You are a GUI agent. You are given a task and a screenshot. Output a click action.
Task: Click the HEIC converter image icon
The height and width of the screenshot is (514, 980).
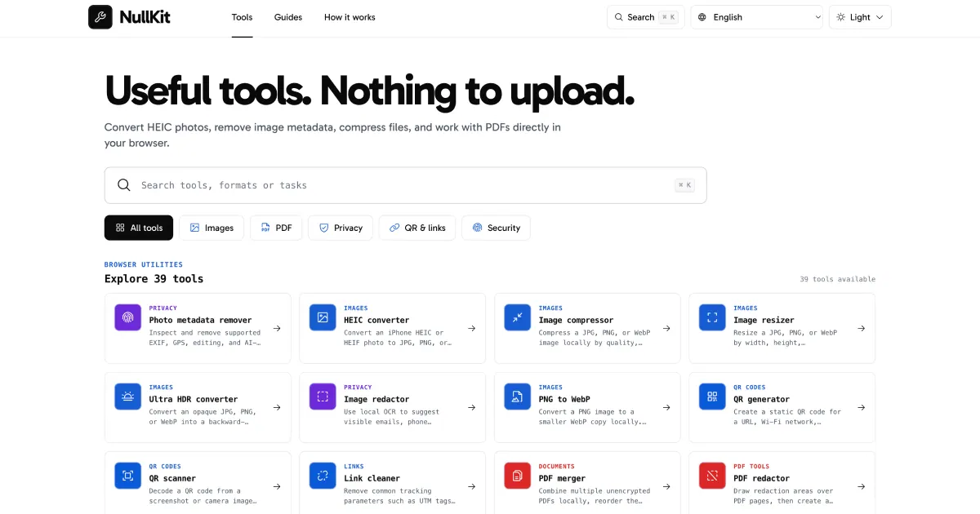tap(323, 317)
